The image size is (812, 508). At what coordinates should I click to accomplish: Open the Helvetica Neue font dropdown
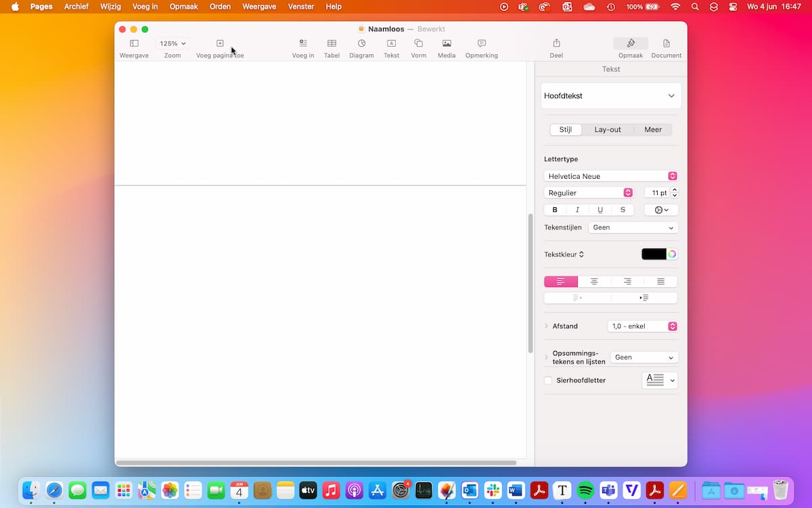[610, 176]
